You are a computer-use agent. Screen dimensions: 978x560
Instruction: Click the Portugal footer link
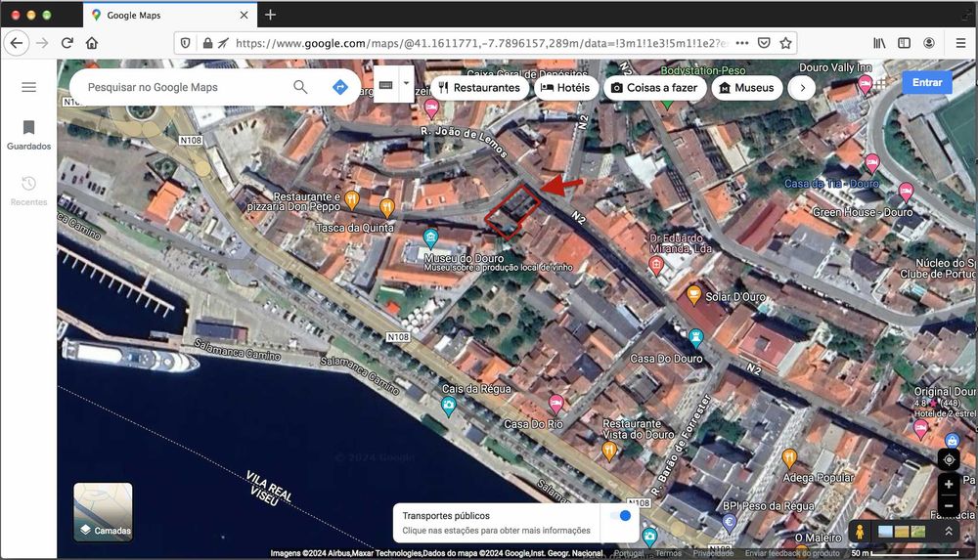[628, 553]
